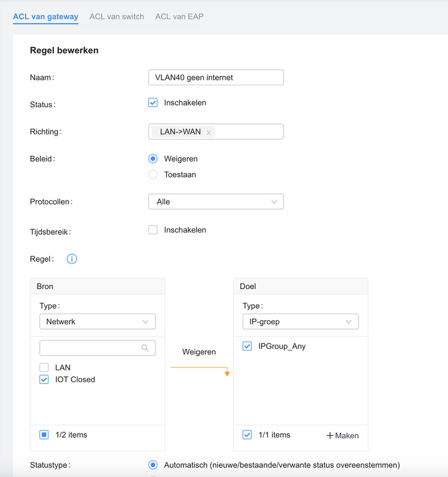Viewport: 448px width, 477px height.
Task: Enable the Tijdsbereik checkbox
Action: point(153,230)
